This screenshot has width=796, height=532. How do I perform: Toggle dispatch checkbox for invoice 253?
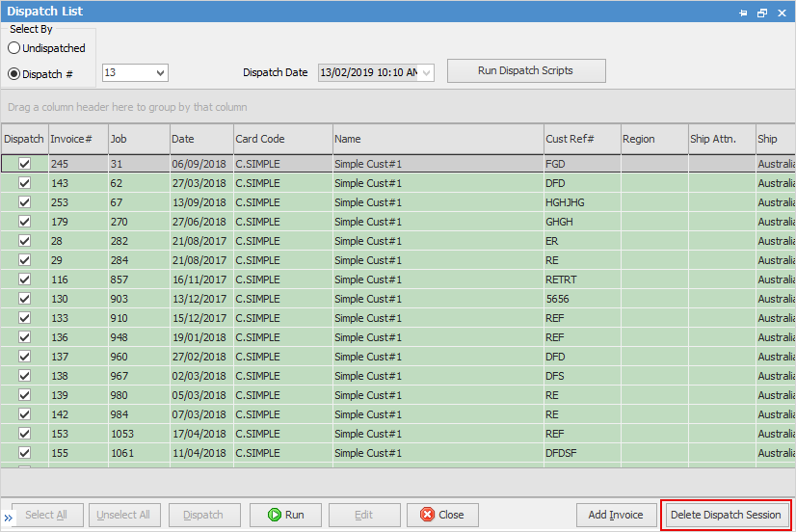24,202
